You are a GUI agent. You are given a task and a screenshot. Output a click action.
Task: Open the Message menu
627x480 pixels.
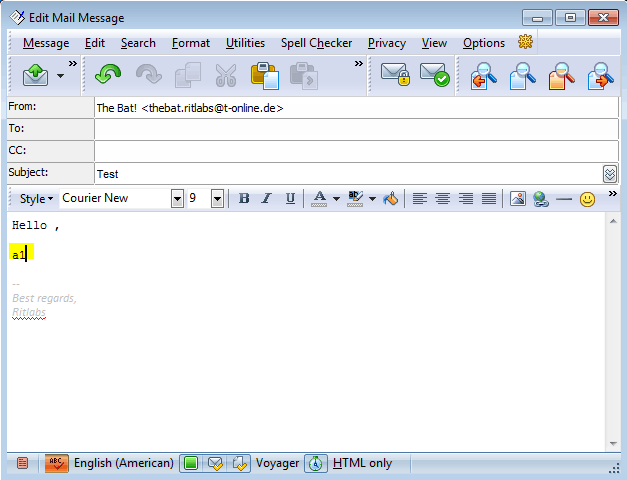tap(46, 43)
